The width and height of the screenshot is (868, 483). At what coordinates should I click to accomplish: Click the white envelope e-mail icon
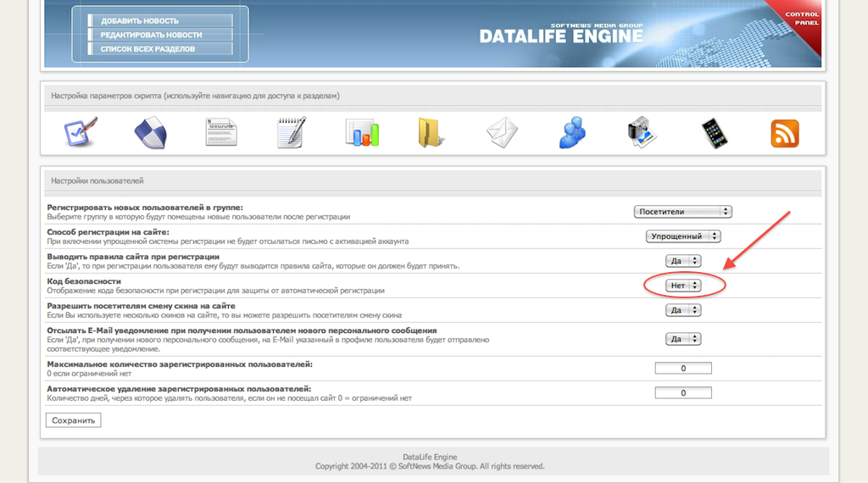click(x=502, y=133)
